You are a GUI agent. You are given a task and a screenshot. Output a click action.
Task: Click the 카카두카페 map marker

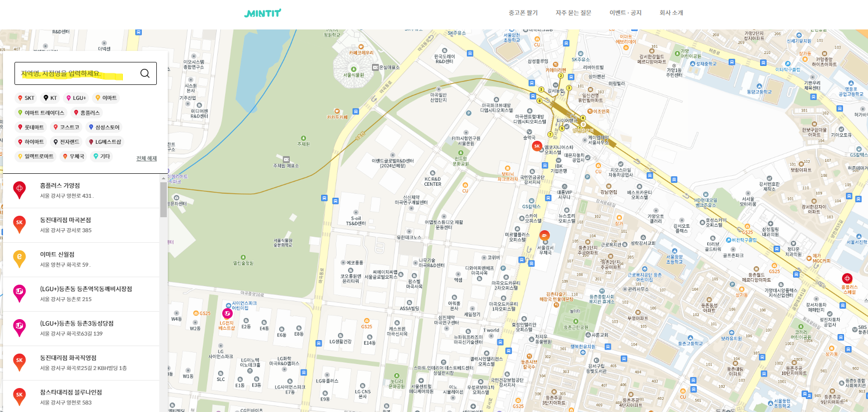click(x=337, y=111)
